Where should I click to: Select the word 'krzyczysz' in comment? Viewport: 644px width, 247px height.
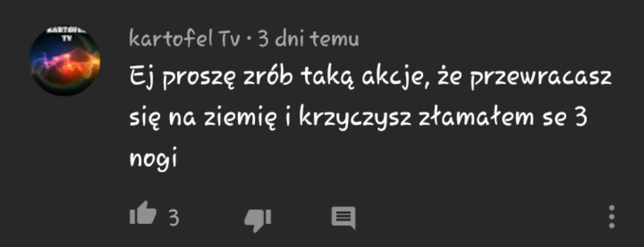[355, 117]
